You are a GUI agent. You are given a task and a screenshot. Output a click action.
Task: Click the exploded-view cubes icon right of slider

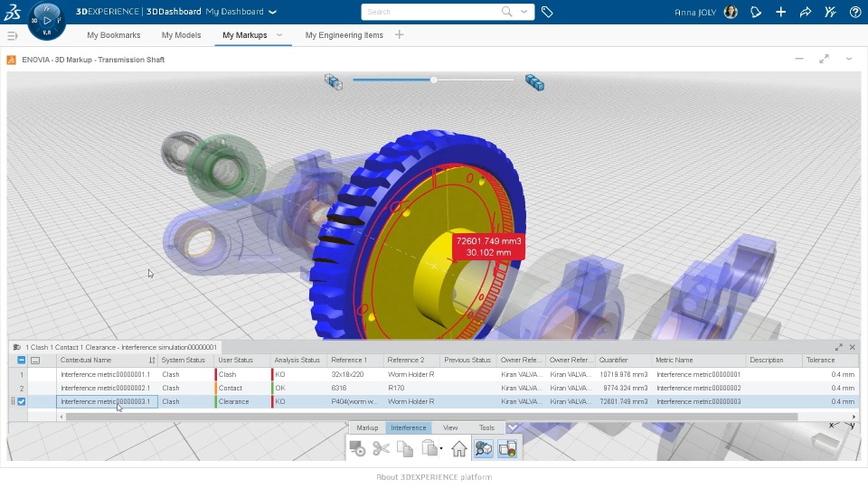[x=534, y=82]
